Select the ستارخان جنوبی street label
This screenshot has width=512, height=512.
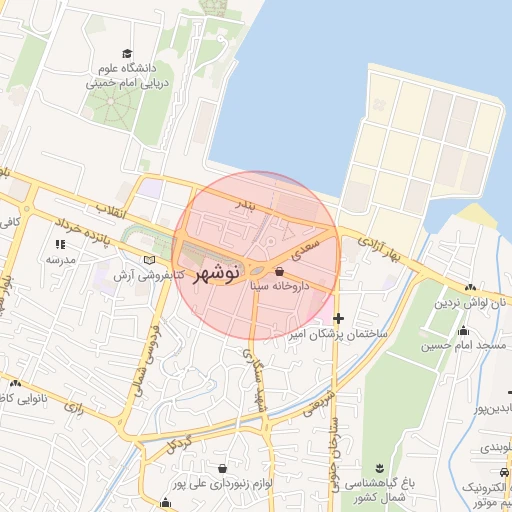click(334, 455)
